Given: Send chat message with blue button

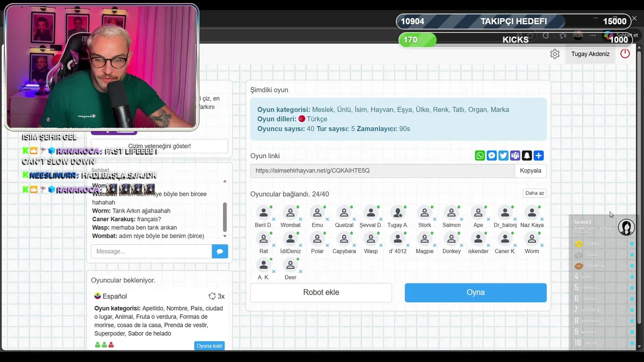Looking at the screenshot, I should click(220, 251).
